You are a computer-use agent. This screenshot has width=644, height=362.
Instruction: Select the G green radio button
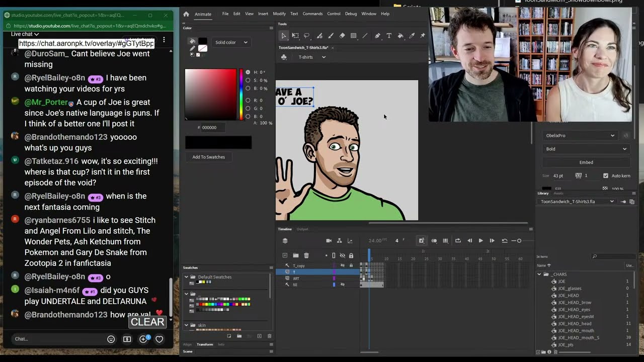tap(248, 109)
